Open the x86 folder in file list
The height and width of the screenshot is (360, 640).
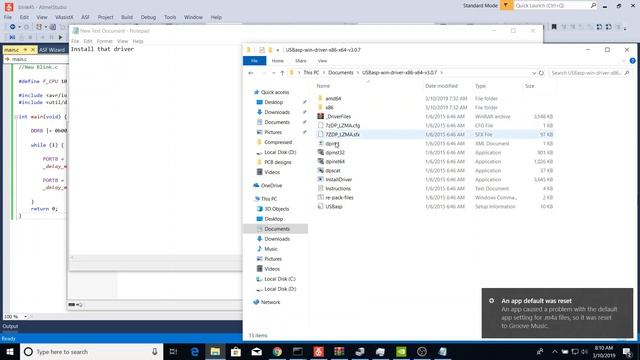click(x=329, y=107)
